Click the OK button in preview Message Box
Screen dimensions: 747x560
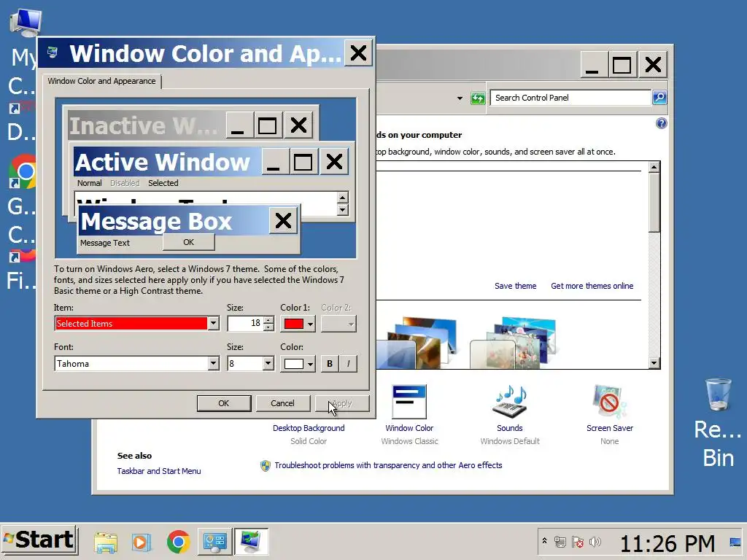[189, 242]
